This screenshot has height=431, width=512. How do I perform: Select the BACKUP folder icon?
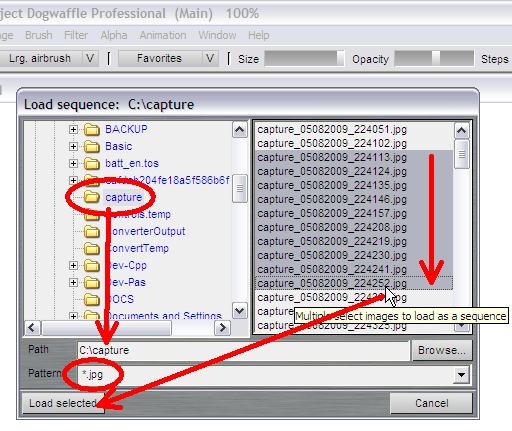click(x=92, y=129)
